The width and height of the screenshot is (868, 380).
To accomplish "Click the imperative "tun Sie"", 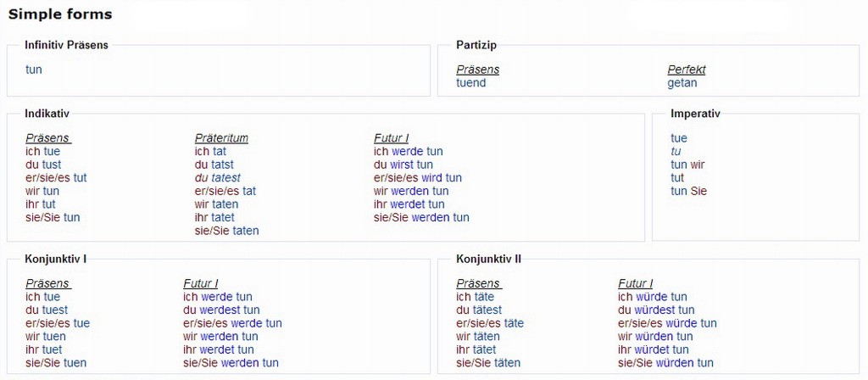I will click(x=688, y=191).
